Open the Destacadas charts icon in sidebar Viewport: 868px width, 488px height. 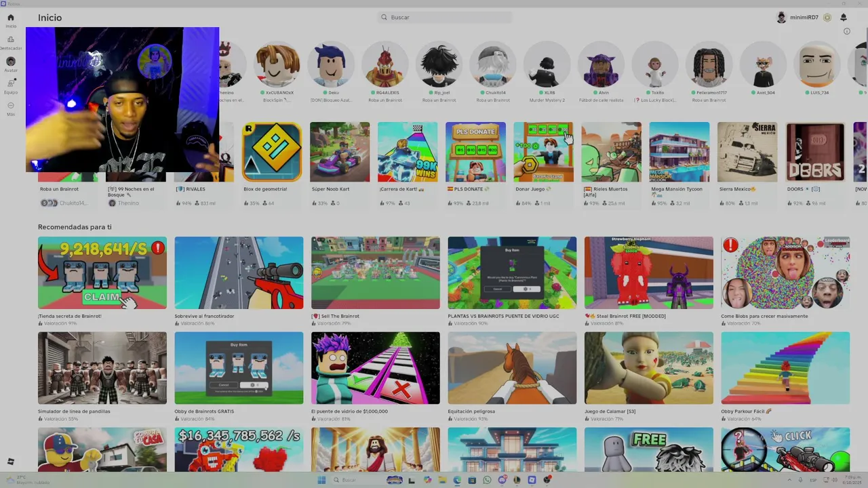click(x=10, y=39)
